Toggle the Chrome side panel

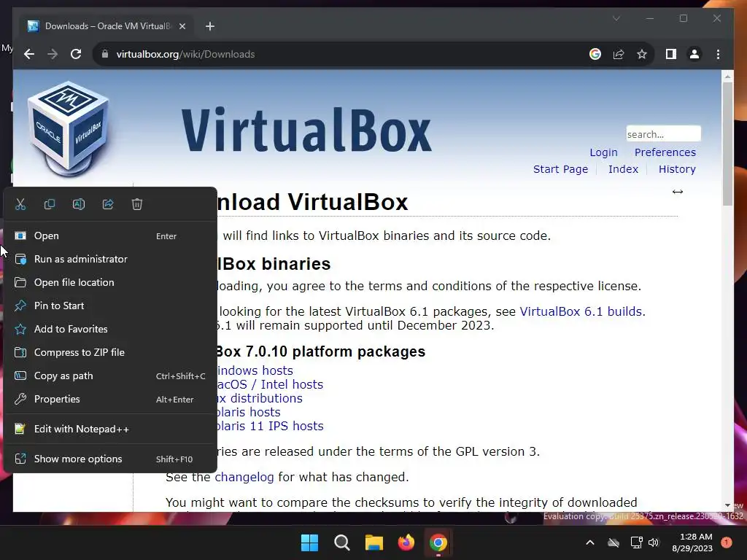671,54
